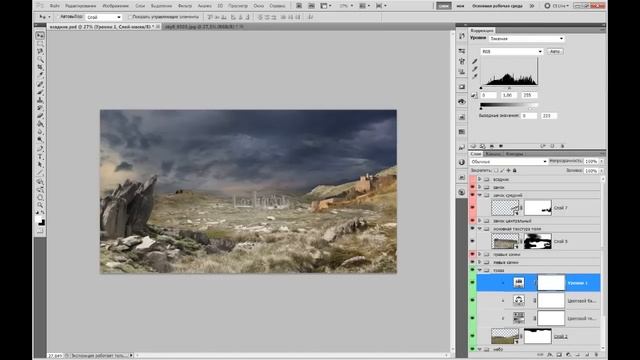Image resolution: width=640 pixels, height=360 pixels.
Task: Select the Clone Stamp tool
Action: [40, 100]
